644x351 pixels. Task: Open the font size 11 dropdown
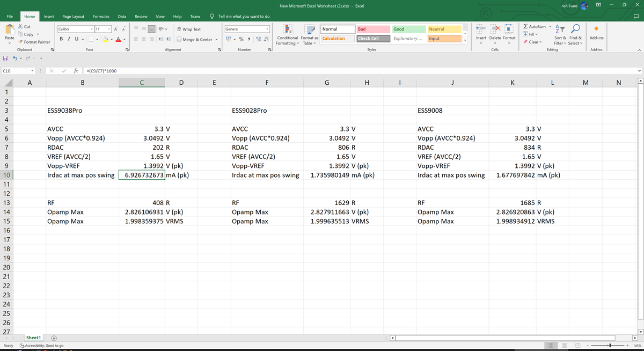(109, 29)
